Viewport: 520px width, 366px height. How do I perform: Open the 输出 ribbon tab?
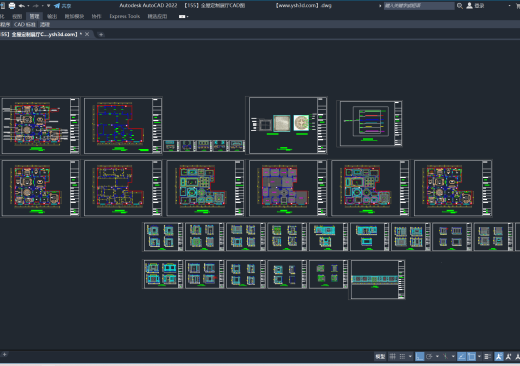pos(52,16)
